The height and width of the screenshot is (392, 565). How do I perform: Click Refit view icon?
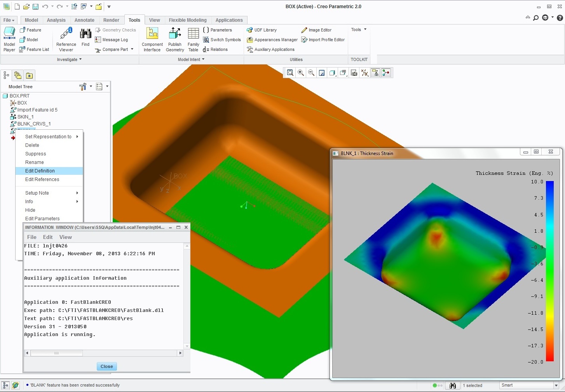(290, 73)
